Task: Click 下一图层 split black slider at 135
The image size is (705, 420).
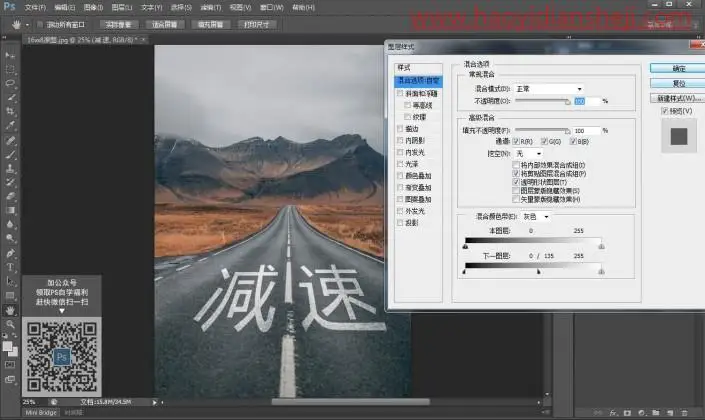Action: pos(538,272)
